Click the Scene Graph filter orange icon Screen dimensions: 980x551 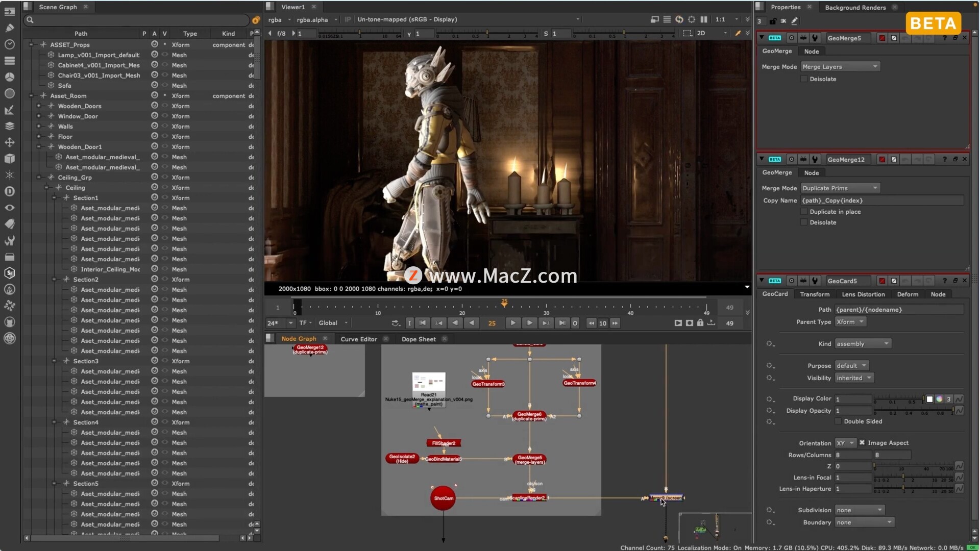point(256,20)
